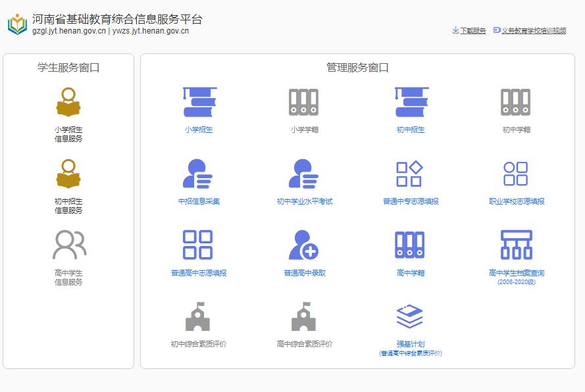Viewport: 585px width, 392px height.
Task: Click the 初中学业水平考试 icon
Action: pos(304,174)
